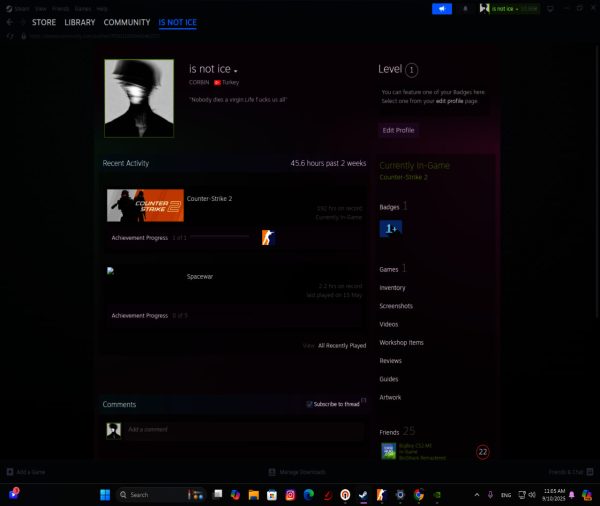Click the Add a comment field
This screenshot has width=600, height=506.
coord(240,429)
